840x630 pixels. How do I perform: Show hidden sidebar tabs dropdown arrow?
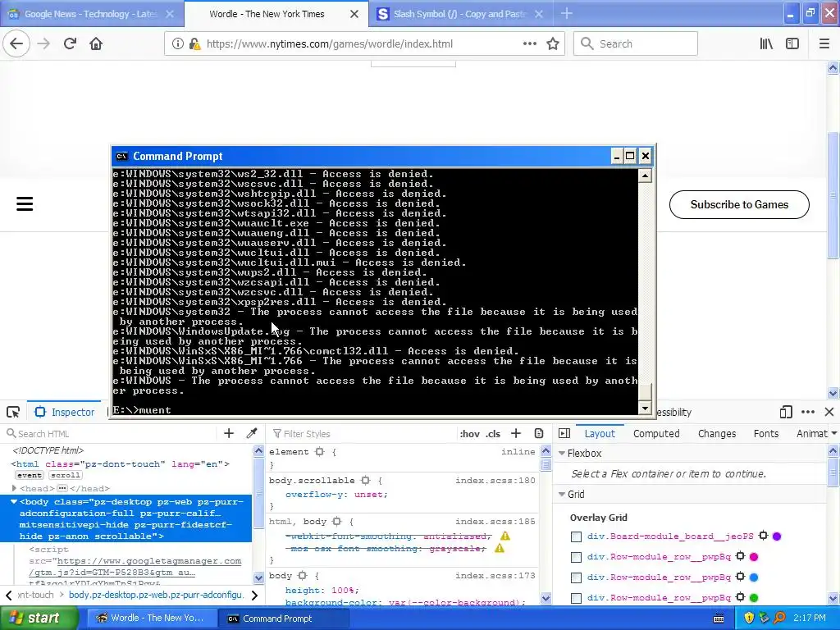(833, 433)
